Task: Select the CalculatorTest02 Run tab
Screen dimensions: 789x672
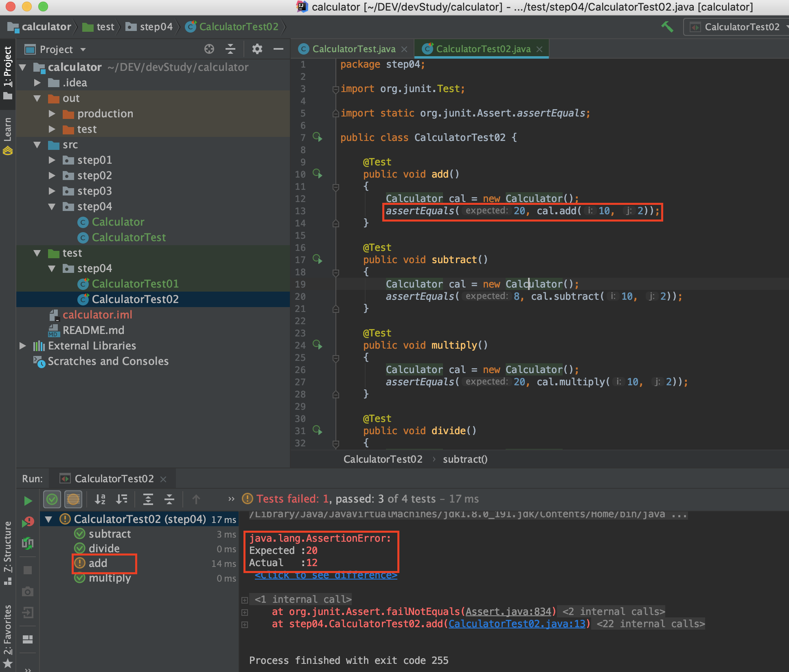Action: click(114, 479)
